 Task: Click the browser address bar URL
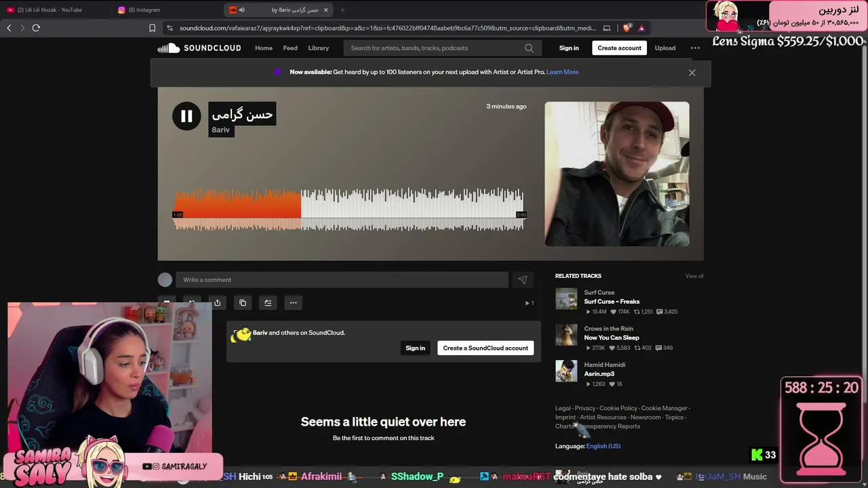pyautogui.click(x=388, y=28)
